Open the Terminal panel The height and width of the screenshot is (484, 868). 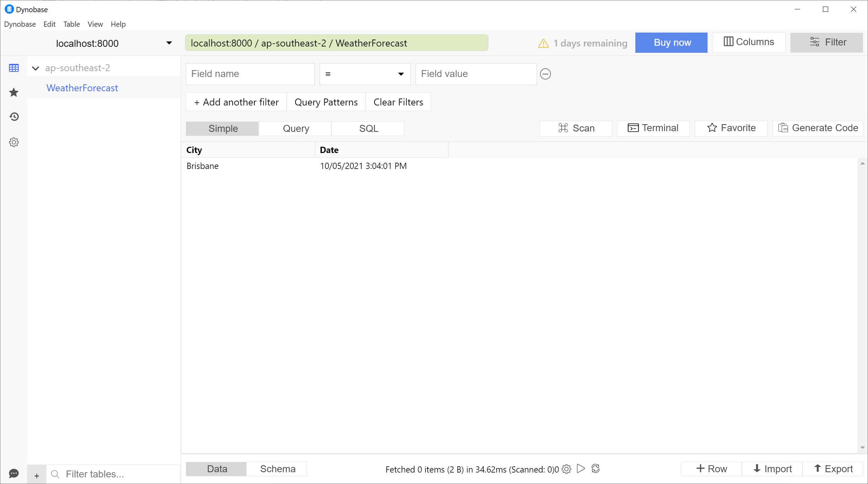point(652,128)
